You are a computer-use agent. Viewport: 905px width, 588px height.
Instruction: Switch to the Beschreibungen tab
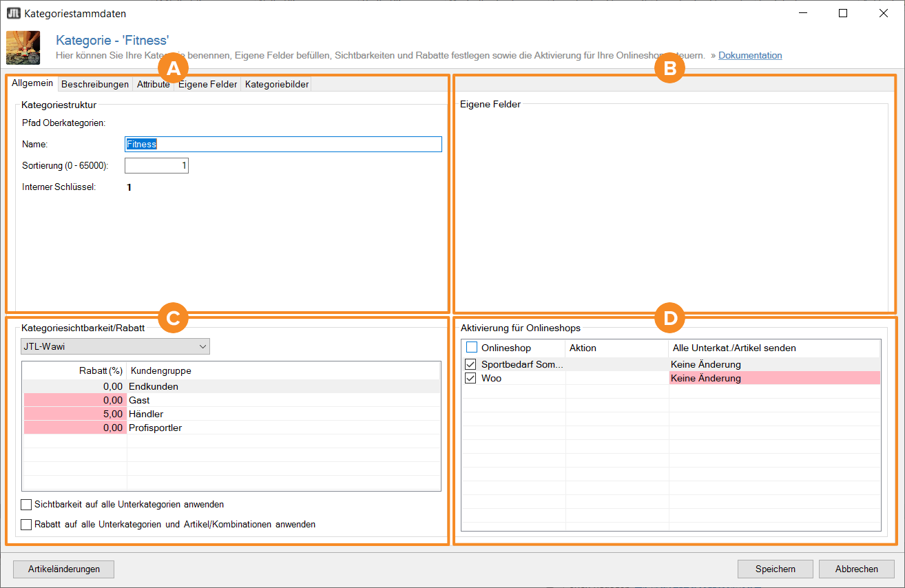[95, 84]
